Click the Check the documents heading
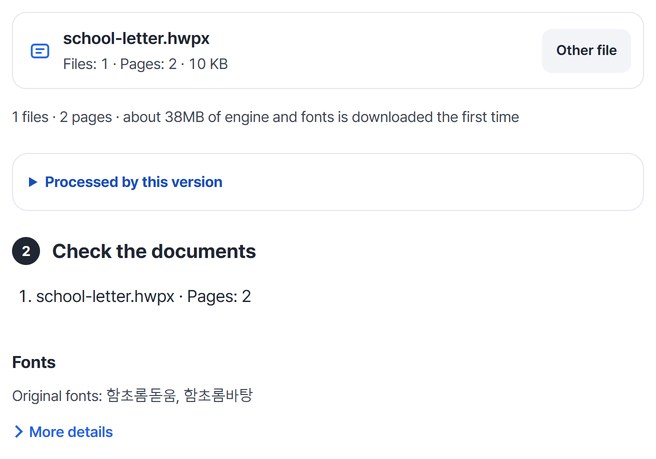Screen dimensions: 656x459 154,251
